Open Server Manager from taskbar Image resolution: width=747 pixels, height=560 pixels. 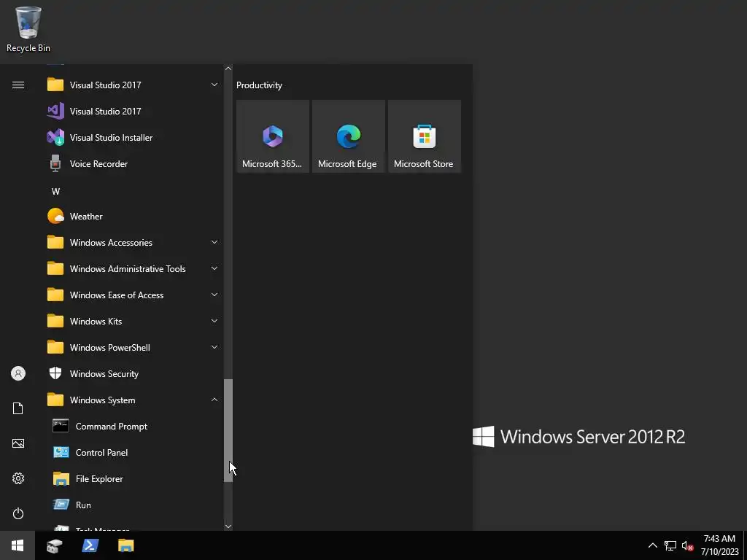(54, 545)
